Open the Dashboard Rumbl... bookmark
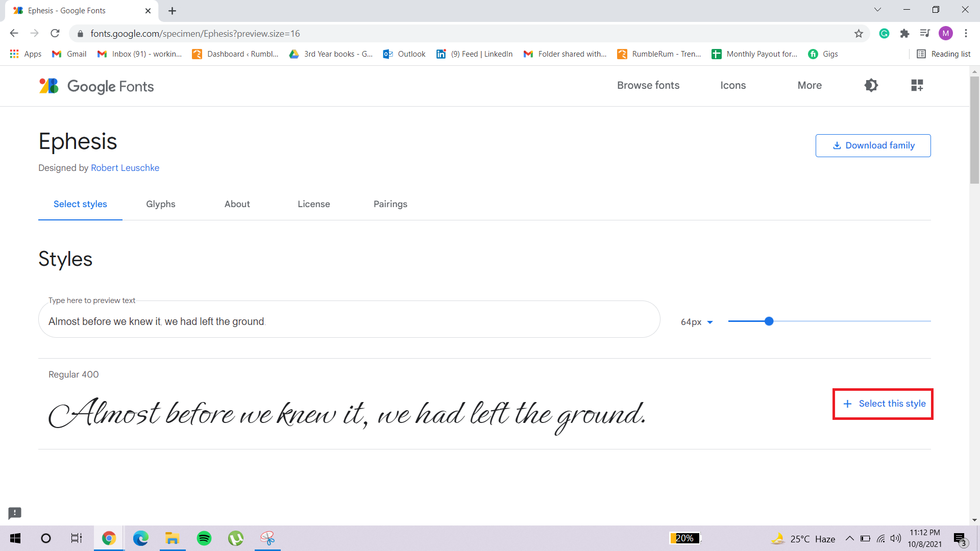The image size is (980, 551). pos(235,54)
